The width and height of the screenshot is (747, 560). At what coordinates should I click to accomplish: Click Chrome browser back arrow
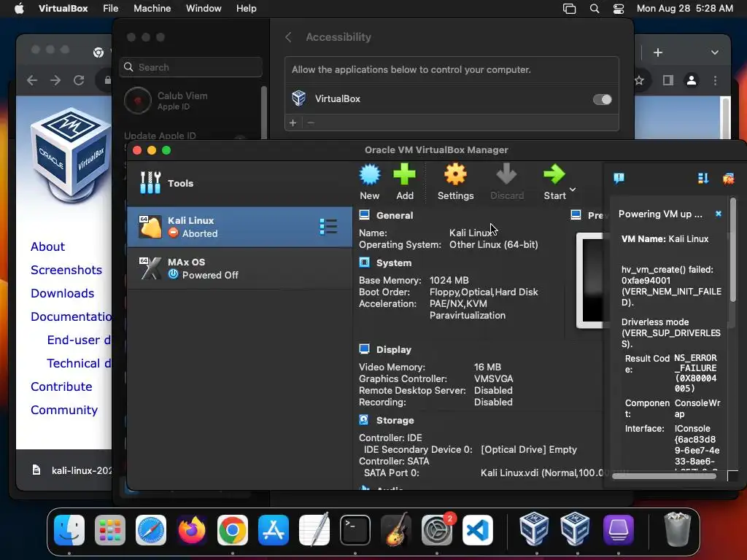pos(32,80)
